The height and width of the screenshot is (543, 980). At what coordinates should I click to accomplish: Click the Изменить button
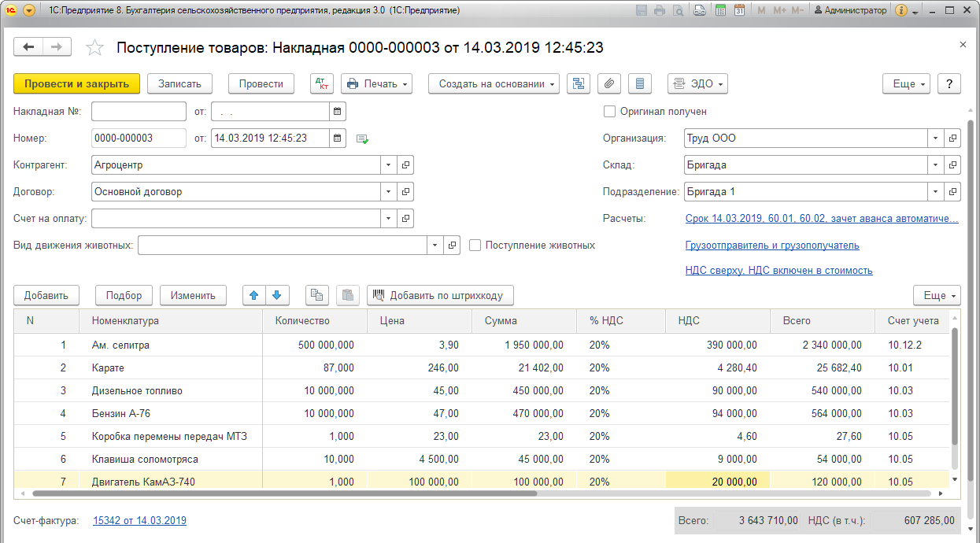(x=194, y=295)
